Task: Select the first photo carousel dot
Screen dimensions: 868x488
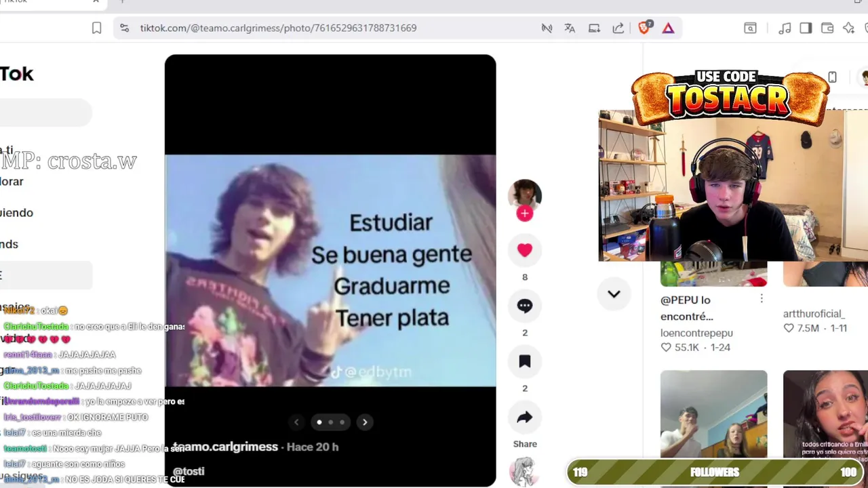Action: (319, 422)
